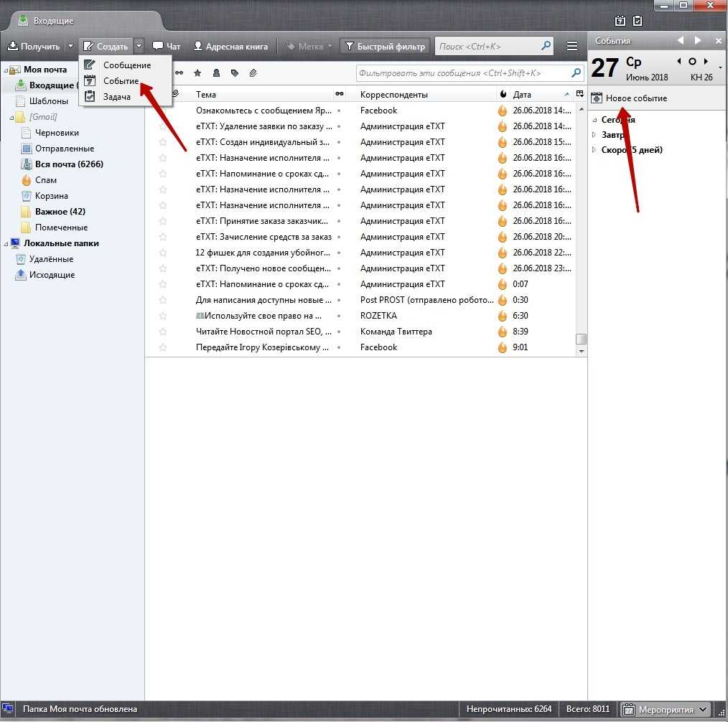Screen dimensions: 728x722
Task: Open the tasks tab icon in title bar
Action: 637,21
